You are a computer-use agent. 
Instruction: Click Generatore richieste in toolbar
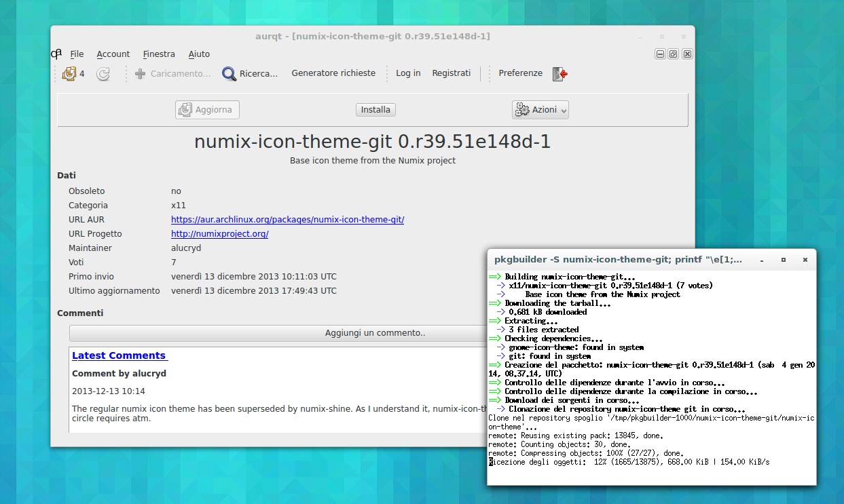click(x=333, y=73)
